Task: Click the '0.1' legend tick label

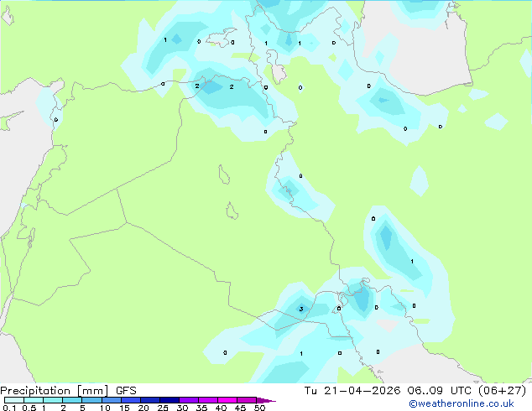Action: [x=9, y=408]
